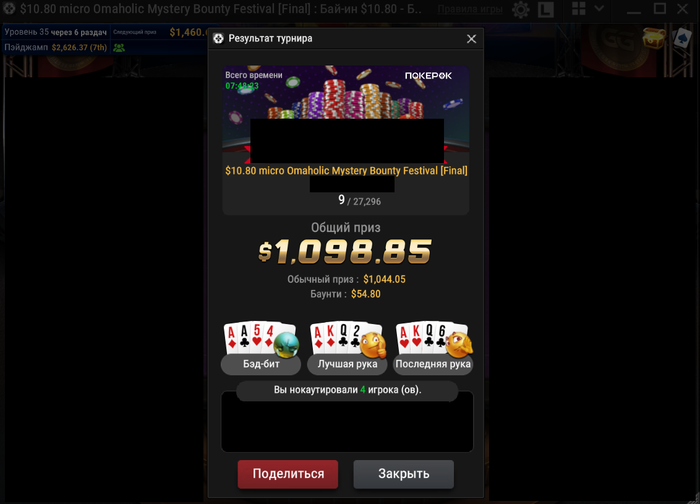
Task: Open the table grid view icon
Action: [x=579, y=8]
